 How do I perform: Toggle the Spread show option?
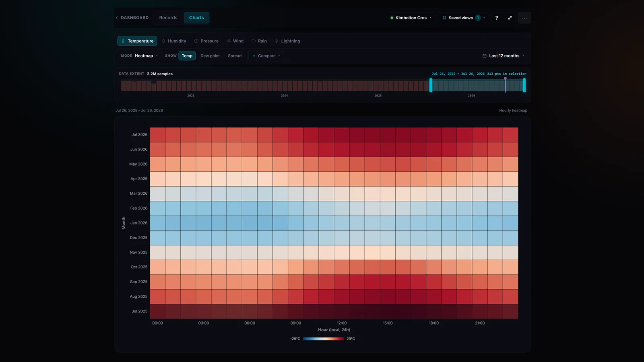tap(235, 56)
